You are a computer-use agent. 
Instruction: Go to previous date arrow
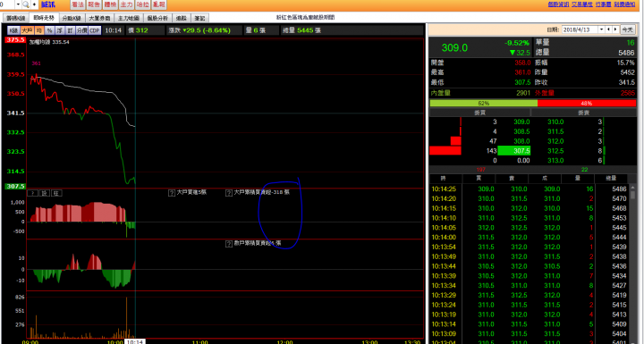(x=609, y=29)
